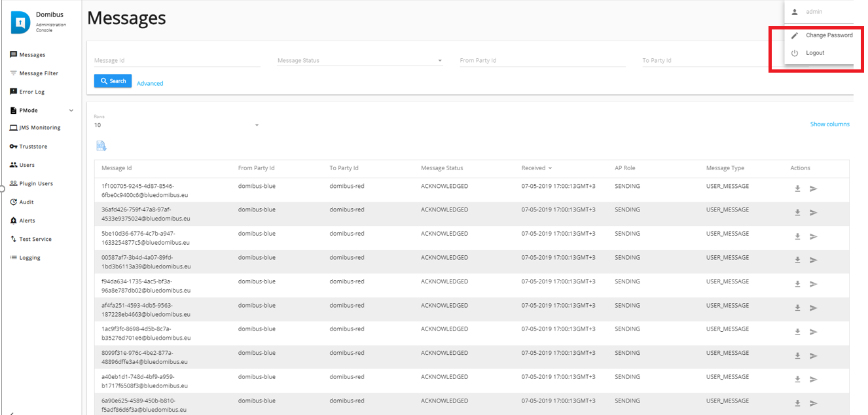The width and height of the screenshot is (868, 415).
Task: Sort by Message Id column header
Action: tap(117, 168)
